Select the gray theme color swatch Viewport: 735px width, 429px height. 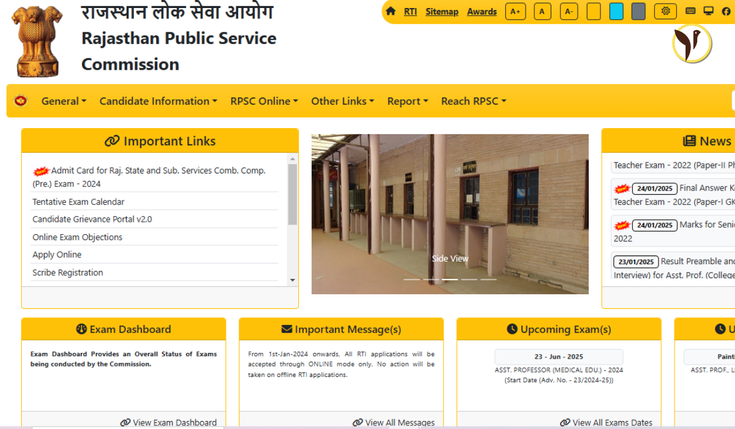638,12
